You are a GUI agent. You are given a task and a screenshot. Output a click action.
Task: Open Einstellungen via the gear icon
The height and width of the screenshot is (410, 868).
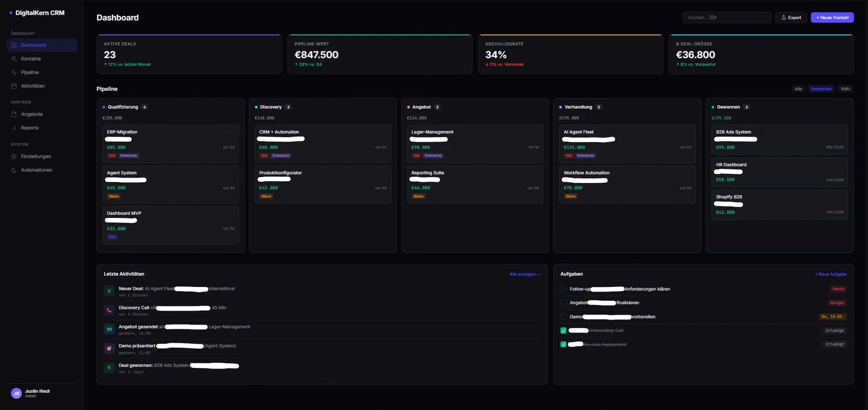(x=14, y=156)
